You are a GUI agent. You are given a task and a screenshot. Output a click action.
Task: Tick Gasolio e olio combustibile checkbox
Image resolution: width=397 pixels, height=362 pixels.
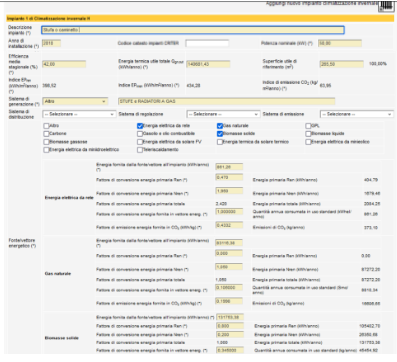coord(140,134)
